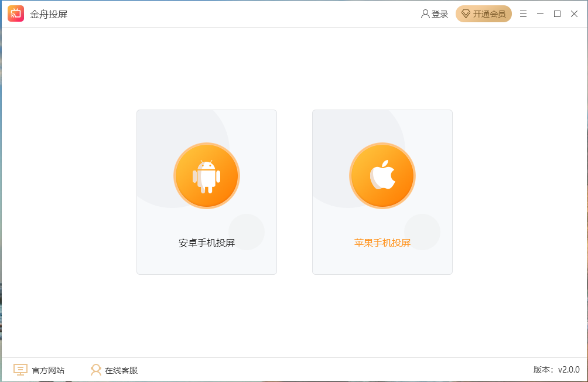Click 登录 to sign in
The image size is (588, 382).
click(437, 13)
